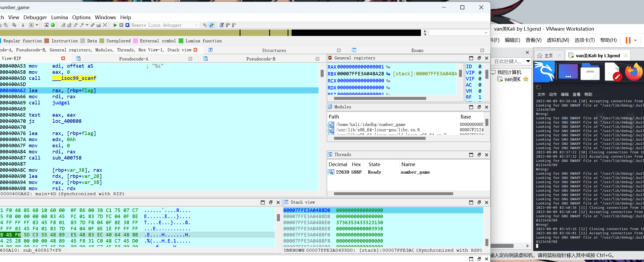
Task: Toggle the VIP flag value
Action: coord(480,73)
